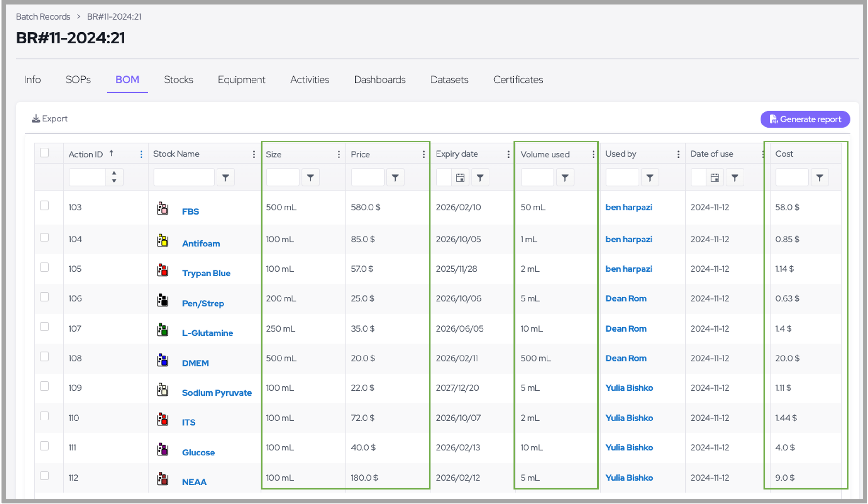
Task: Click the Trypan Blue stock icon
Action: pyautogui.click(x=163, y=270)
